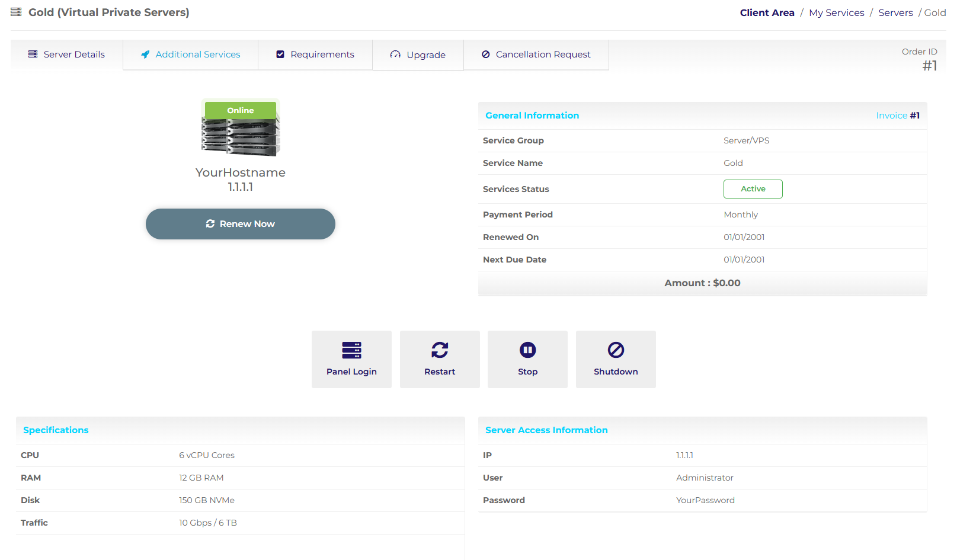The height and width of the screenshot is (560, 957).
Task: Click the checkmark icon on Requirements tab
Action: tap(280, 55)
